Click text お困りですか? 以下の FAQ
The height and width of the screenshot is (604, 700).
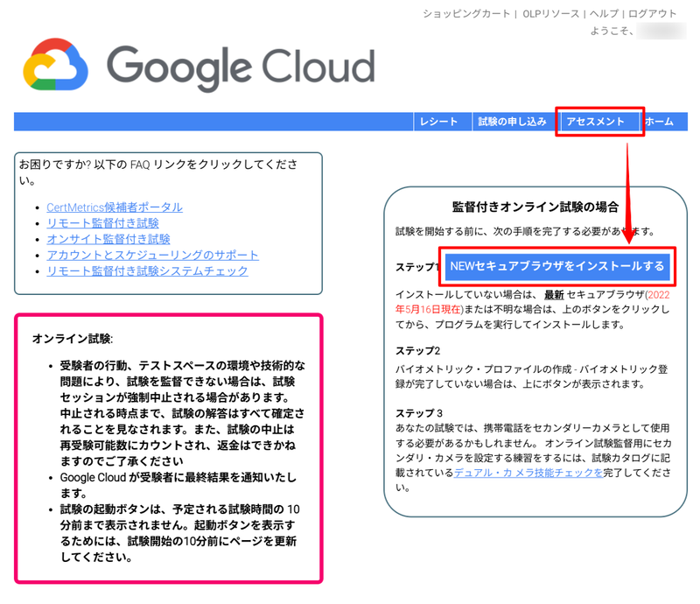click(84, 165)
